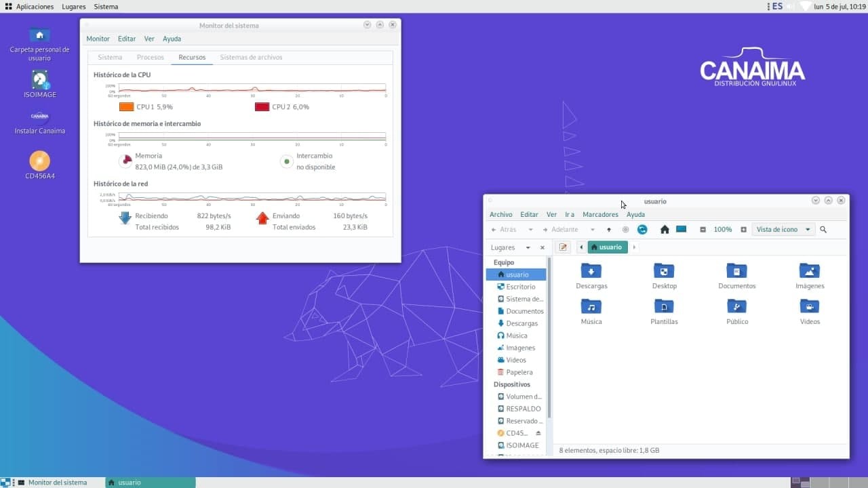Click the computer icon in file manager toolbar
868x488 pixels.
[x=682, y=230]
